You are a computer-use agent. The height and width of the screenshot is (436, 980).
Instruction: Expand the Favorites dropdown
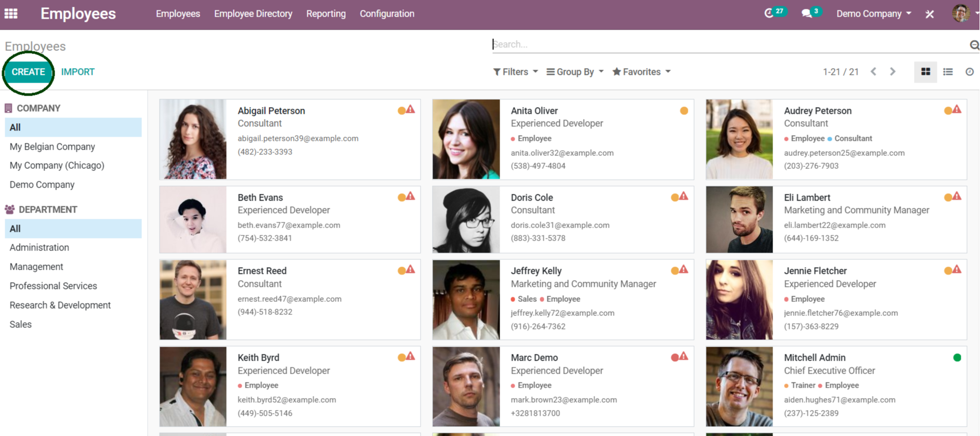click(x=642, y=72)
